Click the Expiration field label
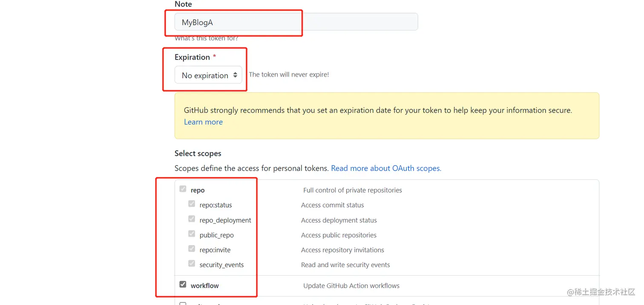 pyautogui.click(x=192, y=57)
